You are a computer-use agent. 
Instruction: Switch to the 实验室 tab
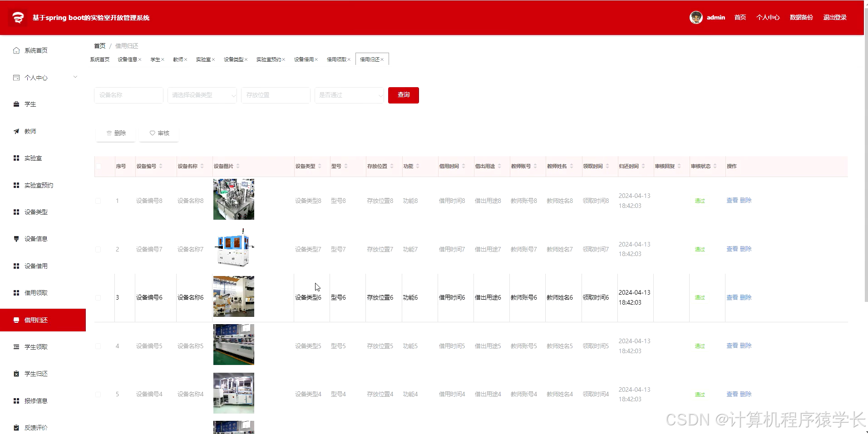tap(203, 59)
